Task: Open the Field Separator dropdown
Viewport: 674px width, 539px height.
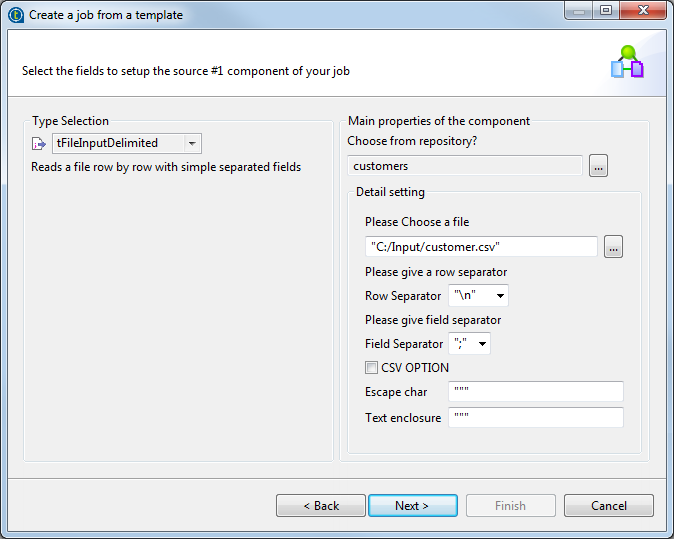Action: [483, 344]
